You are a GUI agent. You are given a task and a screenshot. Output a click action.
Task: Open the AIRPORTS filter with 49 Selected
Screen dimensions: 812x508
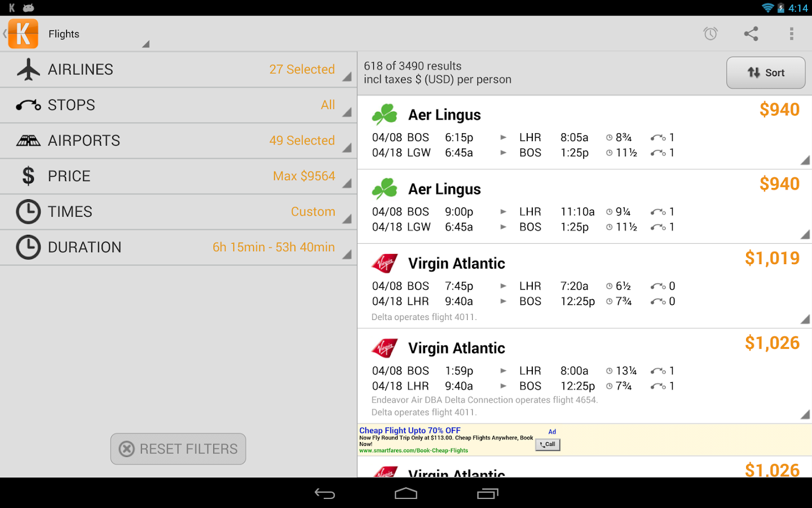(178, 140)
